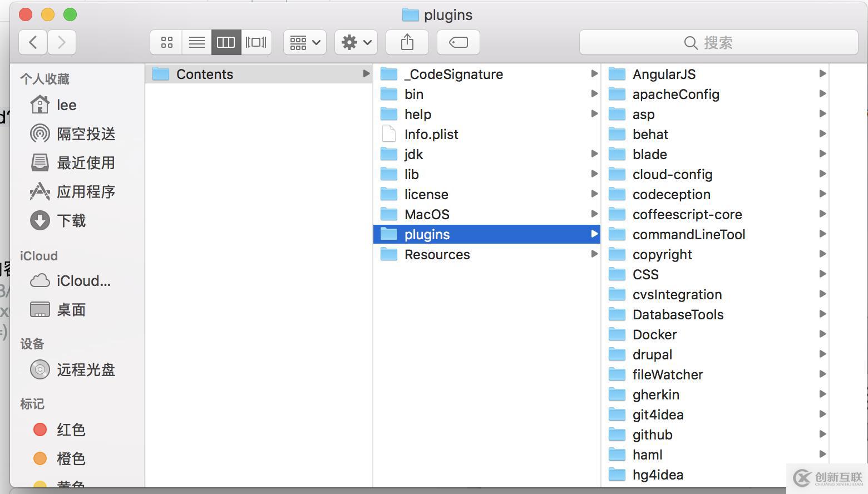Select the drupal folder
The height and width of the screenshot is (494, 868).
[716, 354]
